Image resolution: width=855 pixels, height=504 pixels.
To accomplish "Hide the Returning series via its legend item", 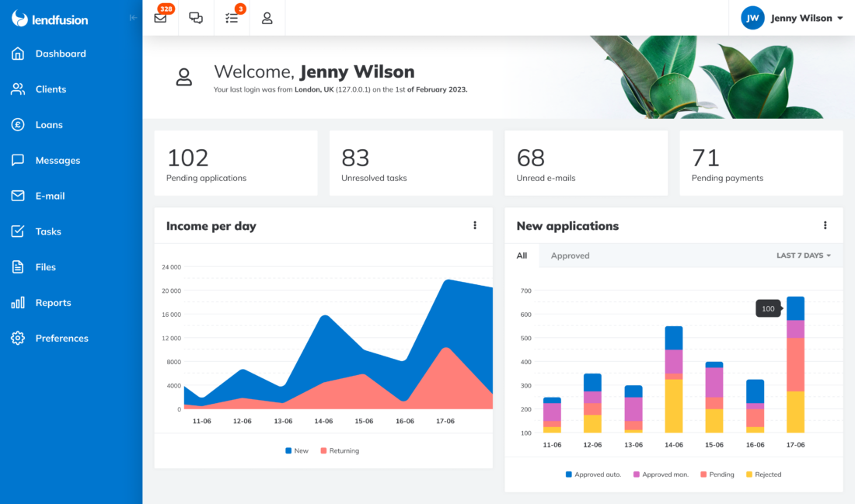I will [x=339, y=450].
